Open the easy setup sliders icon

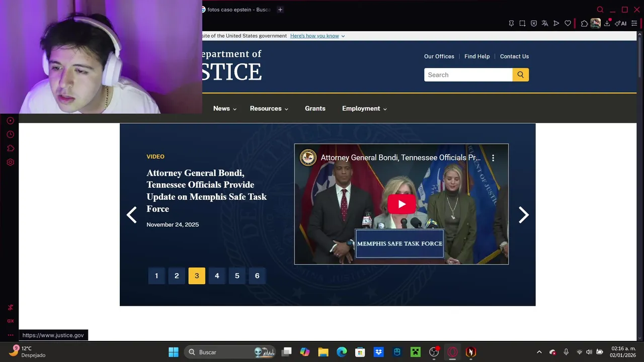(x=634, y=23)
